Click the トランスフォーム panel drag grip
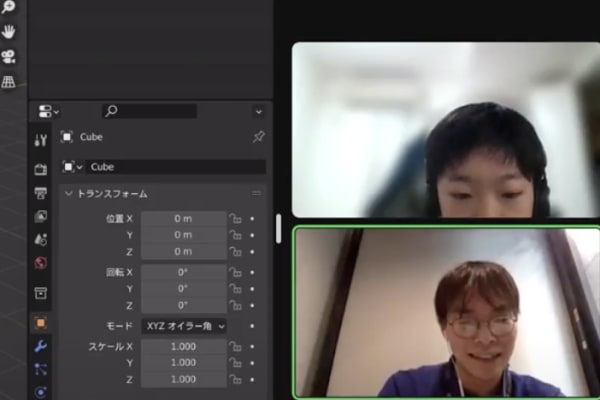 [256, 194]
